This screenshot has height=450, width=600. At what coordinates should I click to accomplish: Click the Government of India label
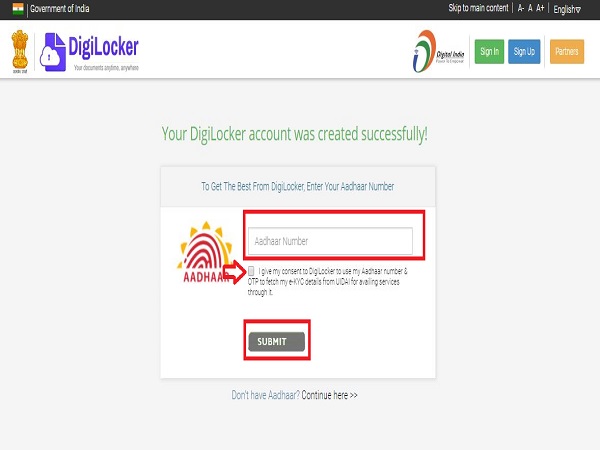point(60,8)
